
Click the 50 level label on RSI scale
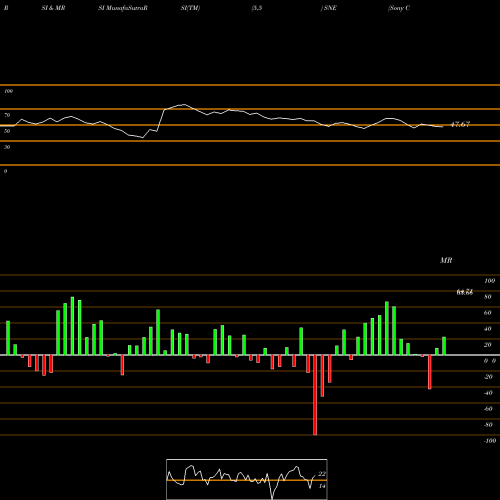(x=7, y=131)
